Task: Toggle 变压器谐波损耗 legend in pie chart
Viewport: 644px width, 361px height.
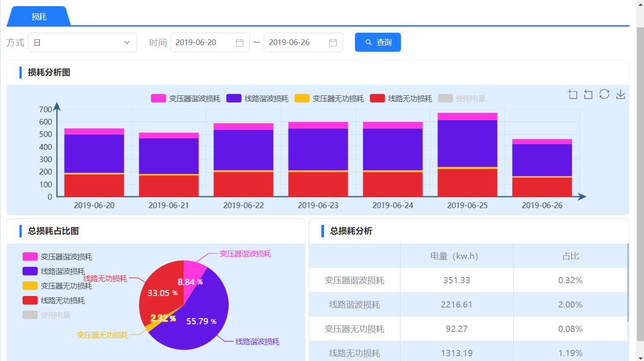Action: 57,256
